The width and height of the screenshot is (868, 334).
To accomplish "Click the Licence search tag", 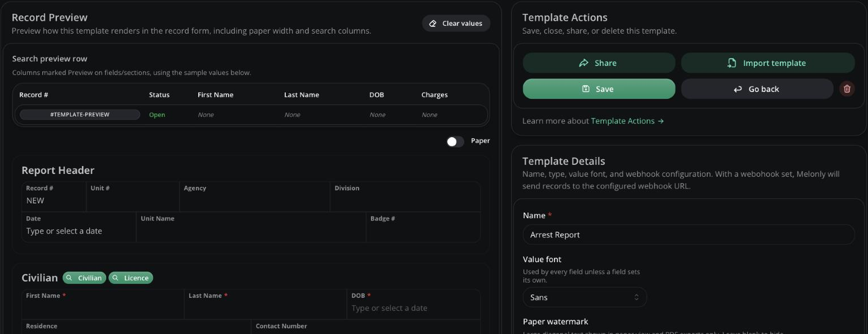I will pos(130,278).
